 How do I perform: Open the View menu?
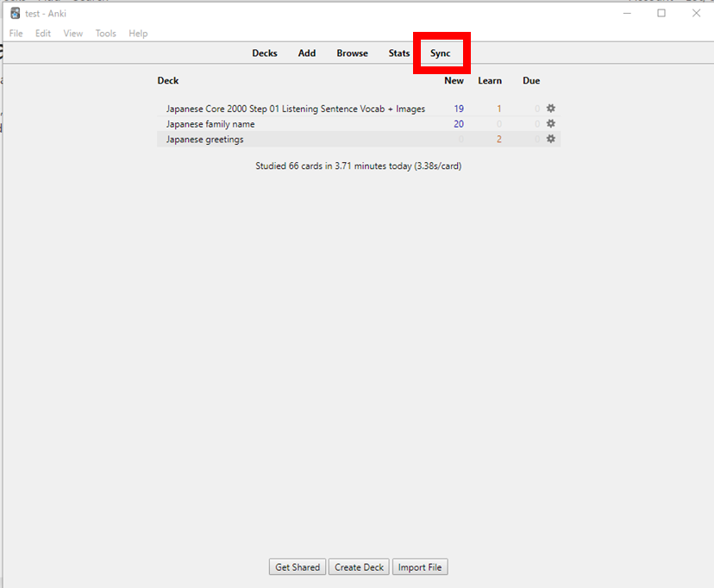72,34
